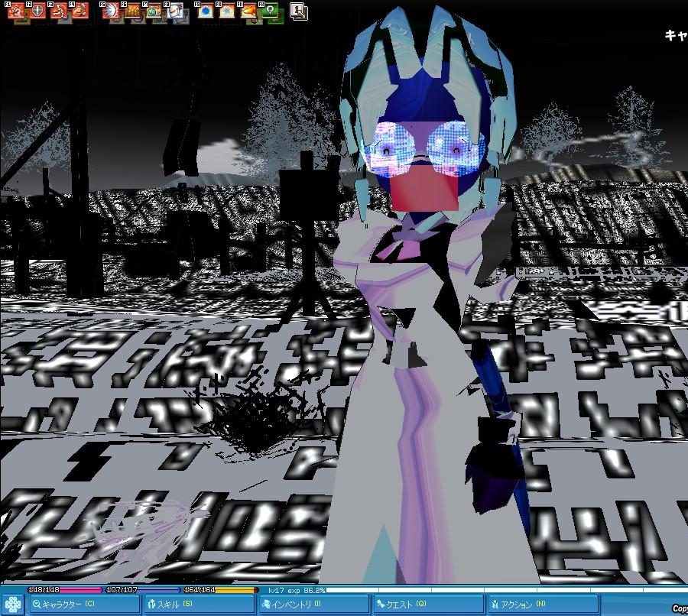Switch hotkey bar page with side icon
The width and height of the screenshot is (688, 616).
coord(299,11)
